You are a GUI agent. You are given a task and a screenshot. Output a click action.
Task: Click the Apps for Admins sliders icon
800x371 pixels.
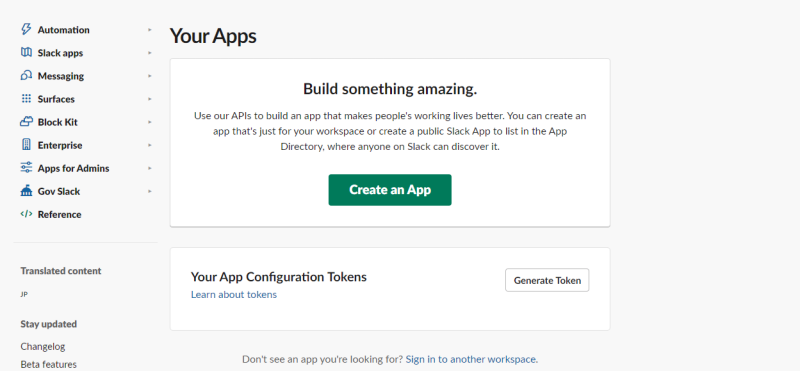click(x=26, y=168)
